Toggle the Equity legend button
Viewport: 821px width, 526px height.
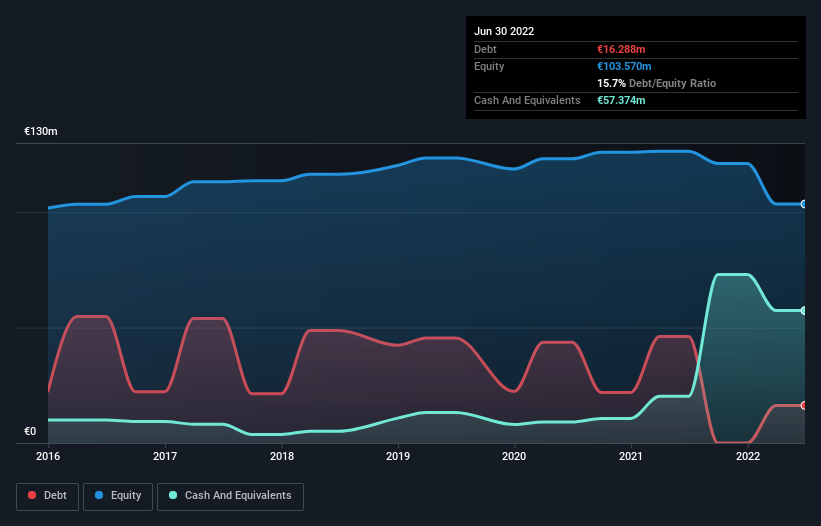(118, 496)
